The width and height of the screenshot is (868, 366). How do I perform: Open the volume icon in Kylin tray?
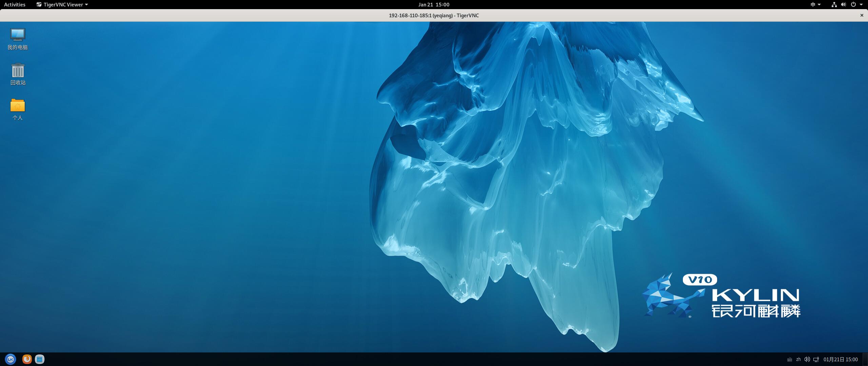[807, 359]
